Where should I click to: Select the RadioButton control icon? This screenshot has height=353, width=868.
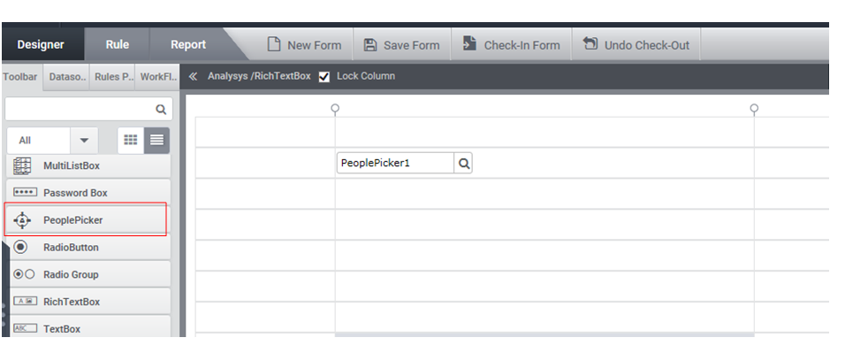coord(21,247)
